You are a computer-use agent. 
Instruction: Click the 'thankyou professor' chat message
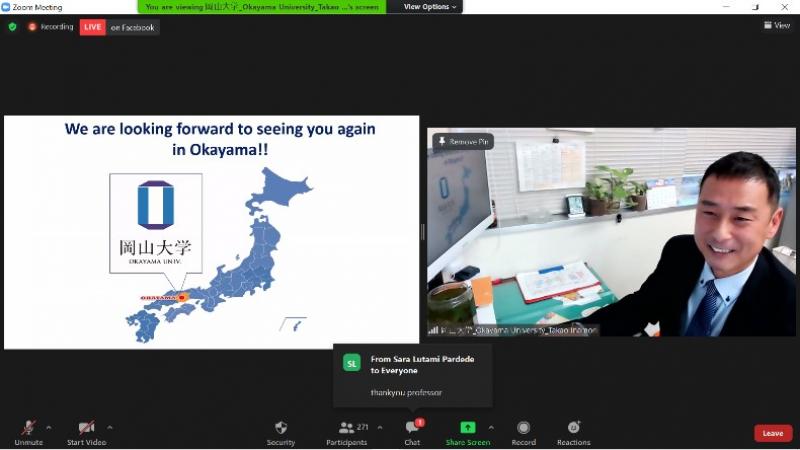pyautogui.click(x=406, y=392)
